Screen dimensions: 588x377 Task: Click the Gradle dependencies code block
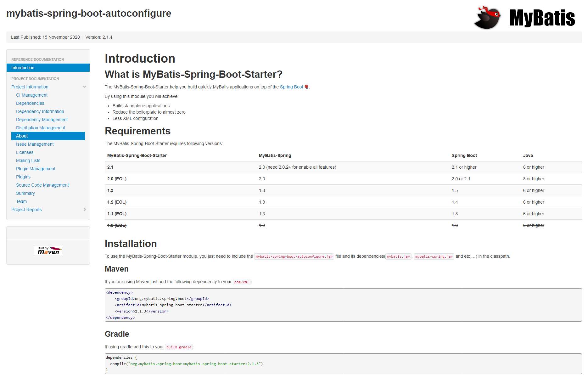point(343,364)
